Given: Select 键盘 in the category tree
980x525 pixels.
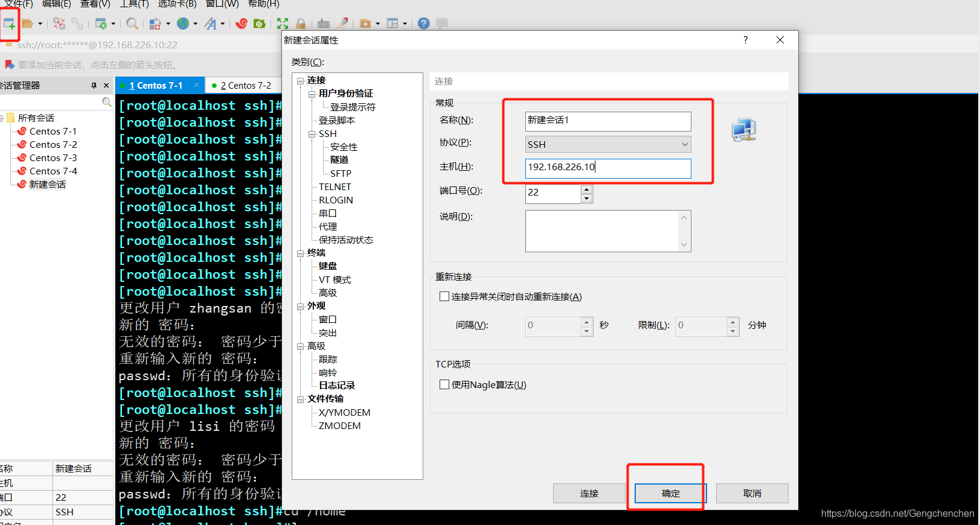Looking at the screenshot, I should [x=328, y=266].
